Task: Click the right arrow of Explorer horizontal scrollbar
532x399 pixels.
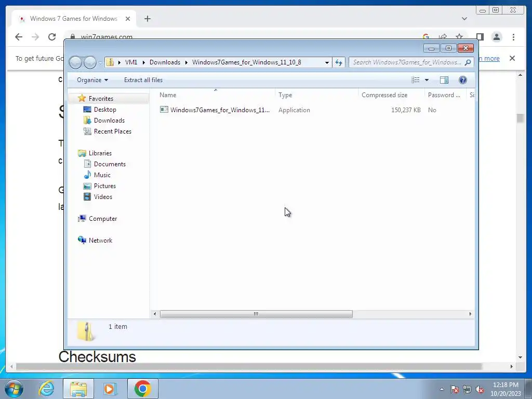Action: pyautogui.click(x=470, y=314)
